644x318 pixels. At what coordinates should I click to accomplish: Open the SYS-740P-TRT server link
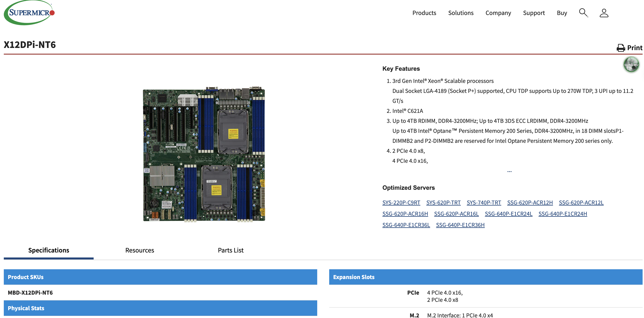tap(484, 203)
